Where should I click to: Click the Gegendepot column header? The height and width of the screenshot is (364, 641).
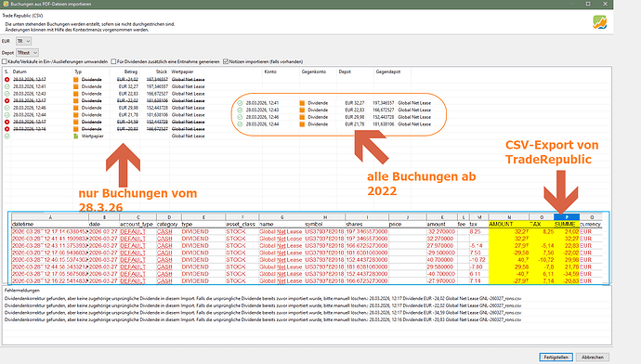pos(388,71)
